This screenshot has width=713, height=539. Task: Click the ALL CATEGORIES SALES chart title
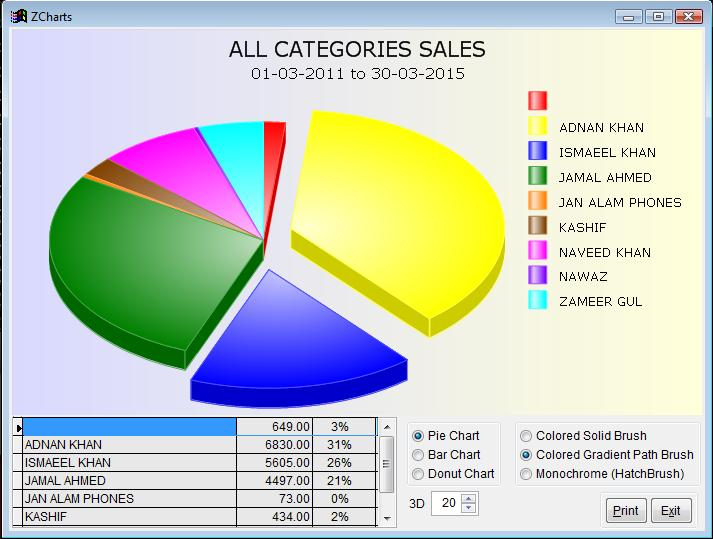pos(357,49)
